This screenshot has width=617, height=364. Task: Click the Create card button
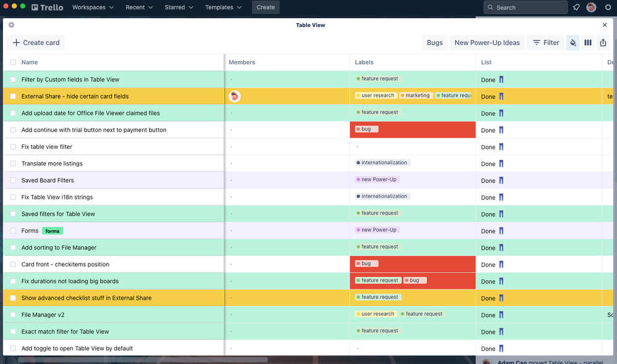click(35, 43)
